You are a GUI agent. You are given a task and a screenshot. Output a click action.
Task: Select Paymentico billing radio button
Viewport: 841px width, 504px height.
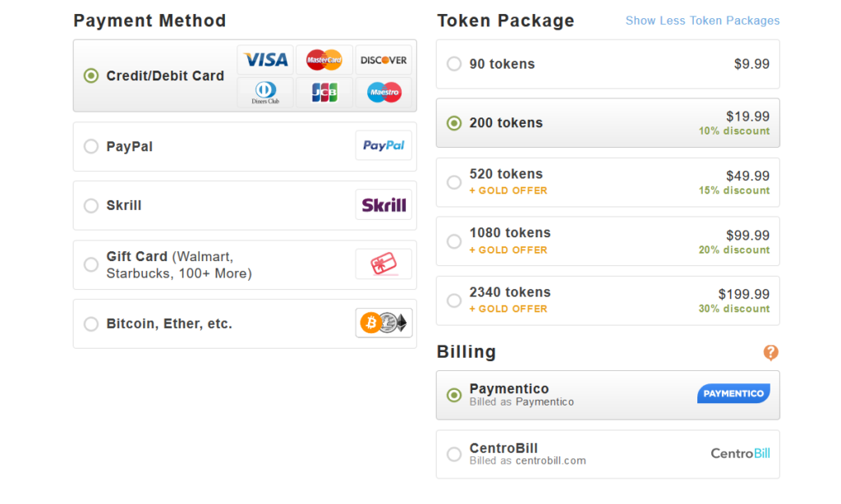click(454, 395)
